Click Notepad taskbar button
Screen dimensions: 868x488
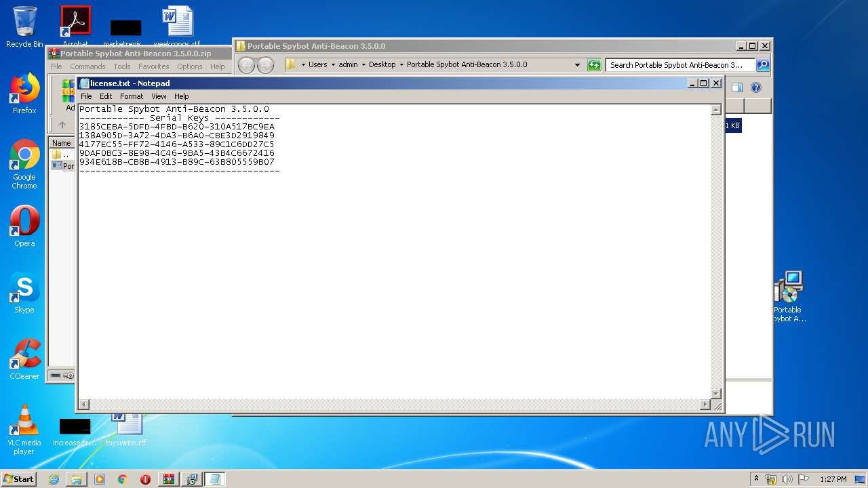(x=215, y=479)
